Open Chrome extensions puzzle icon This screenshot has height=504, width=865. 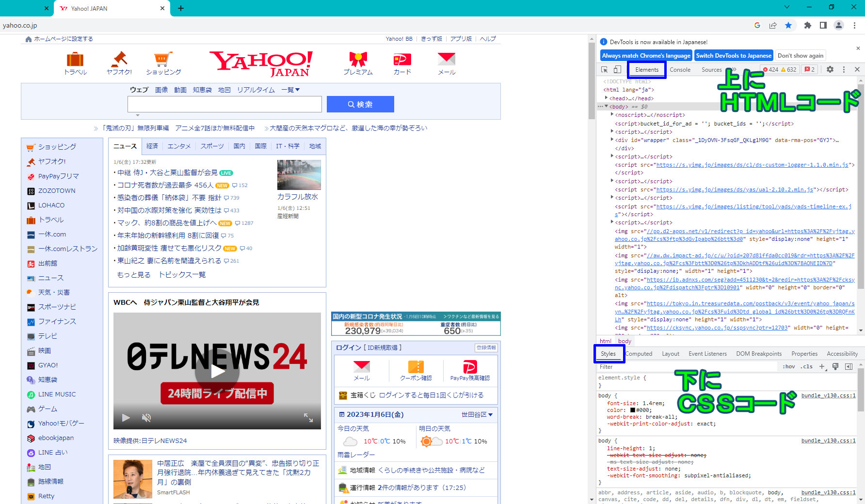point(807,25)
